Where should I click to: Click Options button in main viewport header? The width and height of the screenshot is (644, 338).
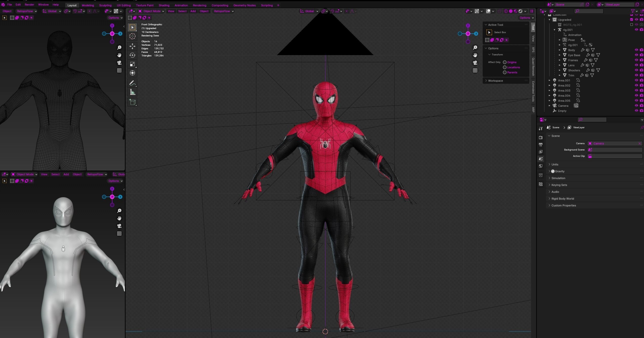coord(526,18)
